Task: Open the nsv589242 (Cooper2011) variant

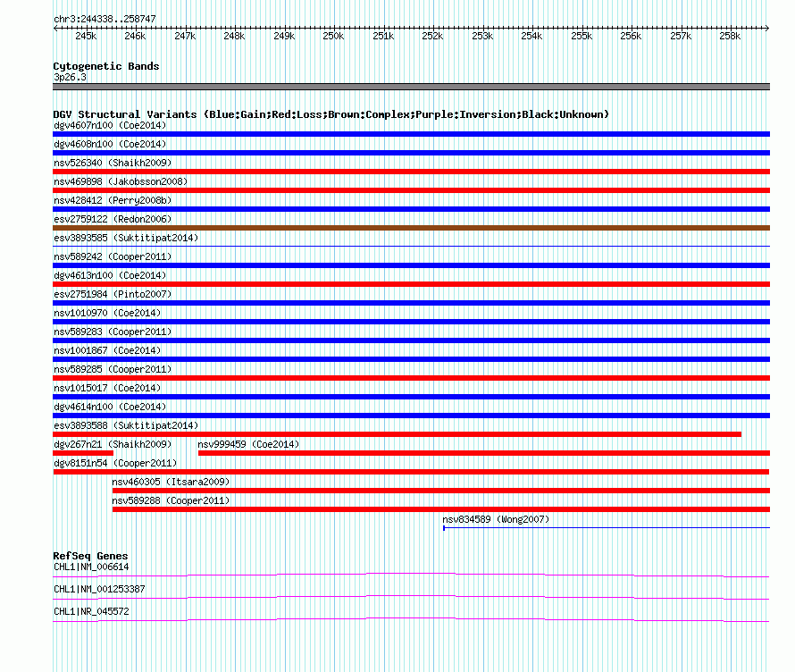Action: 113,256
